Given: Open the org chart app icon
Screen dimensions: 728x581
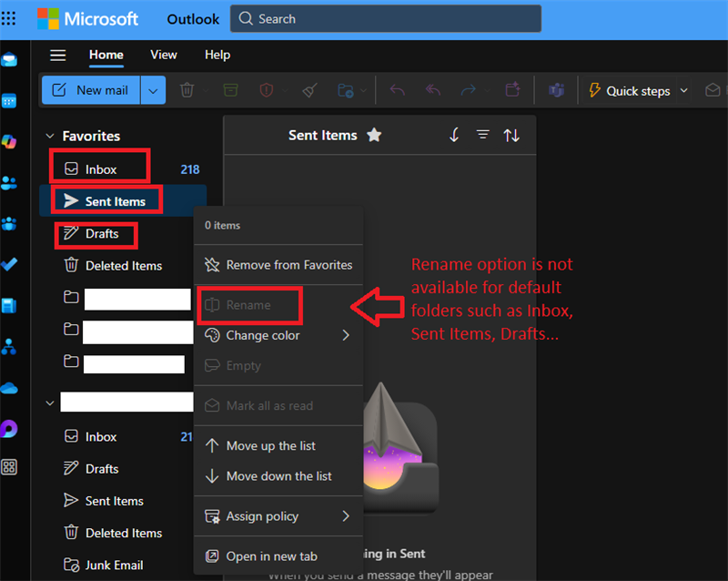Looking at the screenshot, I should click(x=9, y=347).
